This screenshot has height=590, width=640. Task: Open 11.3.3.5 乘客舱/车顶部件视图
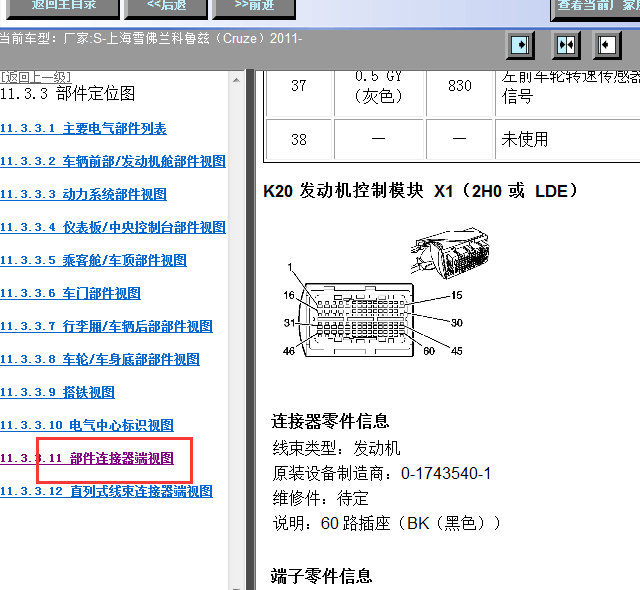pos(93,260)
